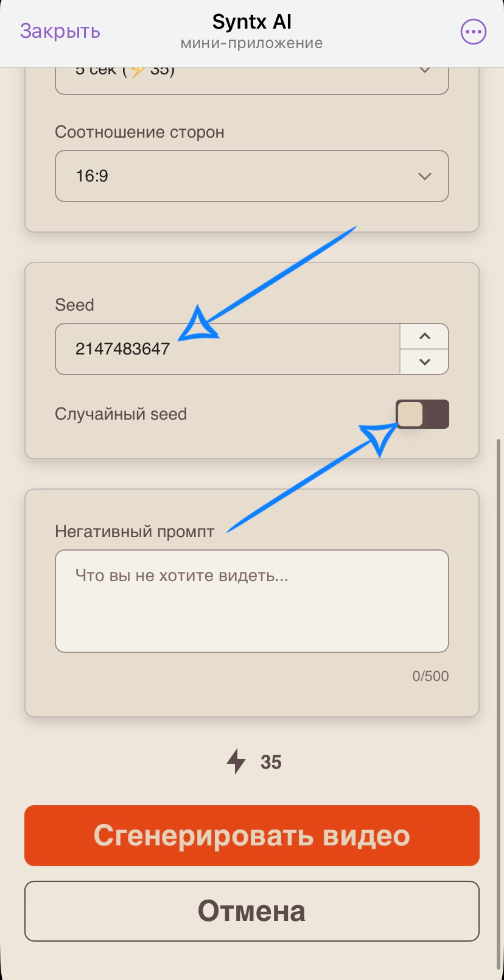
Task: Click the Соотношение сторон label
Action: tap(139, 132)
